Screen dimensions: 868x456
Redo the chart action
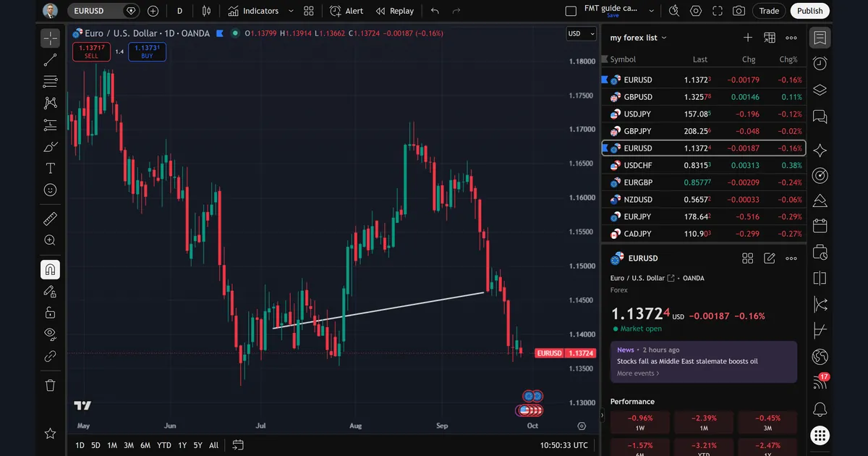[456, 11]
